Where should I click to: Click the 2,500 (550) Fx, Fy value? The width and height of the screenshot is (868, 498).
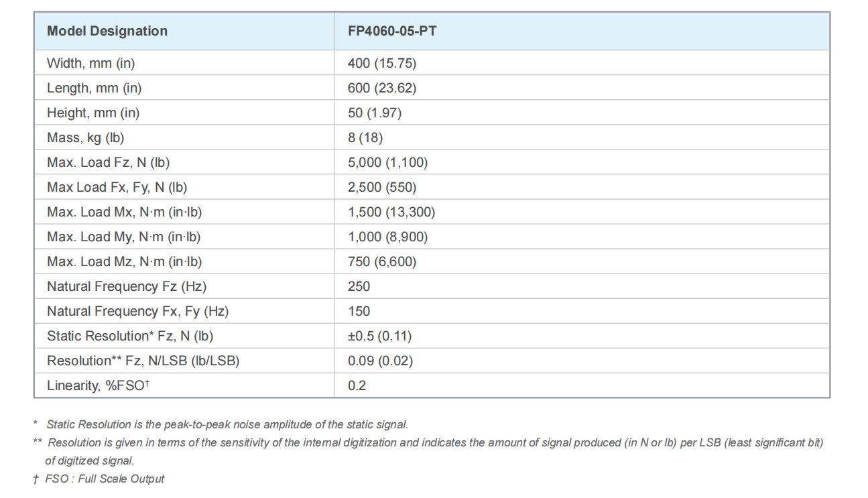pos(382,187)
